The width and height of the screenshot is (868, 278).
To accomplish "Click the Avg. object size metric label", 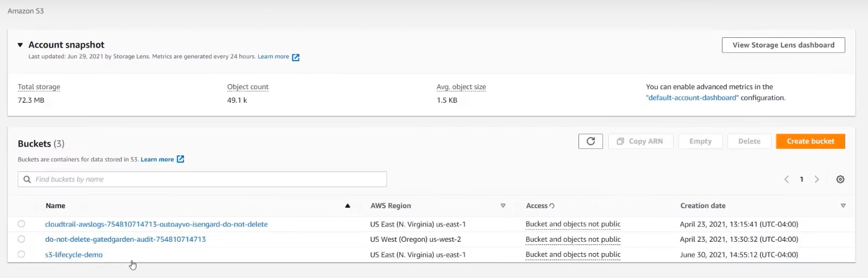I will tap(461, 87).
